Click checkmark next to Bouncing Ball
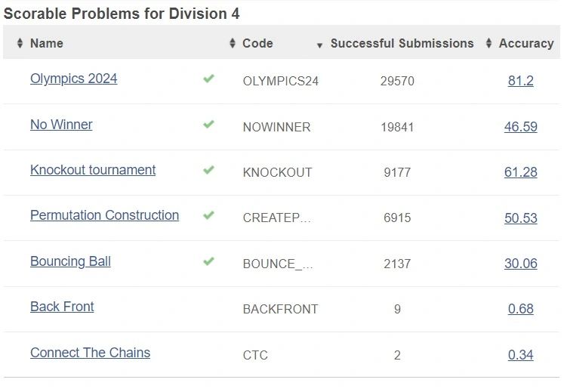Image resolution: width=564 pixels, height=392 pixels. click(x=208, y=261)
